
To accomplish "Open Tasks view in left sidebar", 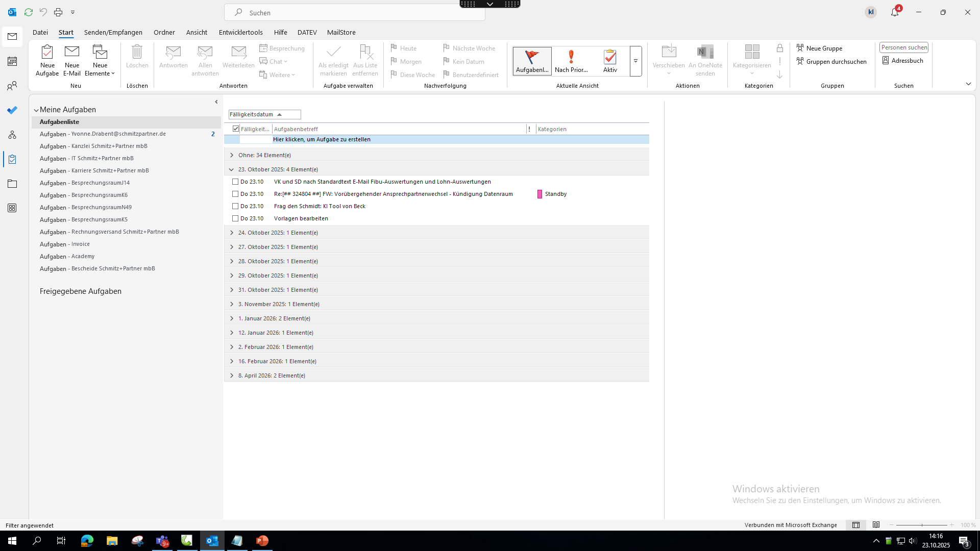I will pyautogui.click(x=12, y=159).
